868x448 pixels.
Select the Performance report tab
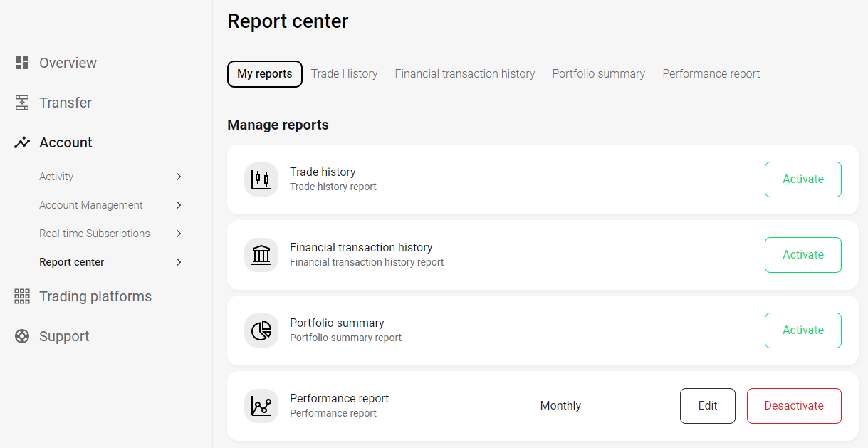711,74
